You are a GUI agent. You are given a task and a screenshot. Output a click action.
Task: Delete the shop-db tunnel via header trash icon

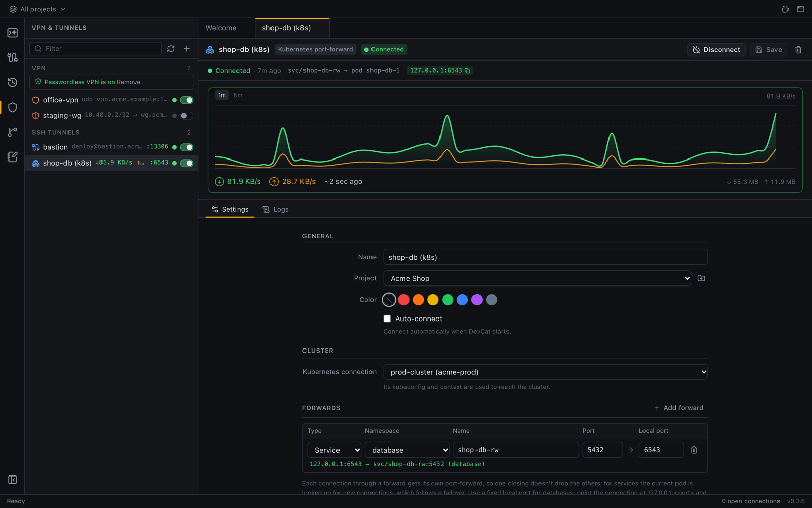(x=798, y=50)
